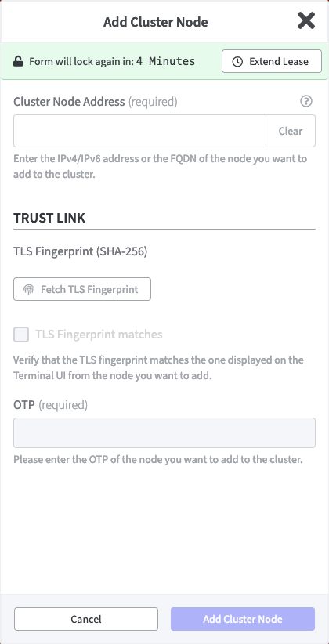Click the Cluster Node Address label
This screenshot has height=644, width=329.
click(69, 101)
